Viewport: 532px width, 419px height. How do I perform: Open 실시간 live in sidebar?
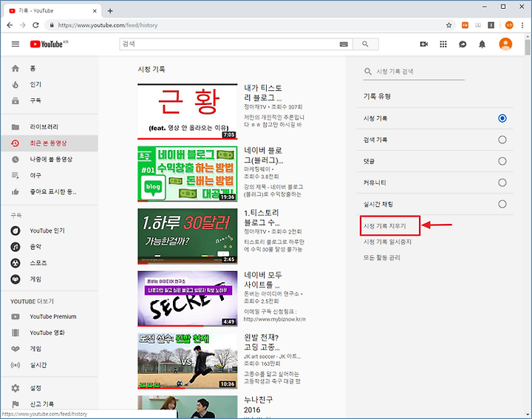pos(50,365)
